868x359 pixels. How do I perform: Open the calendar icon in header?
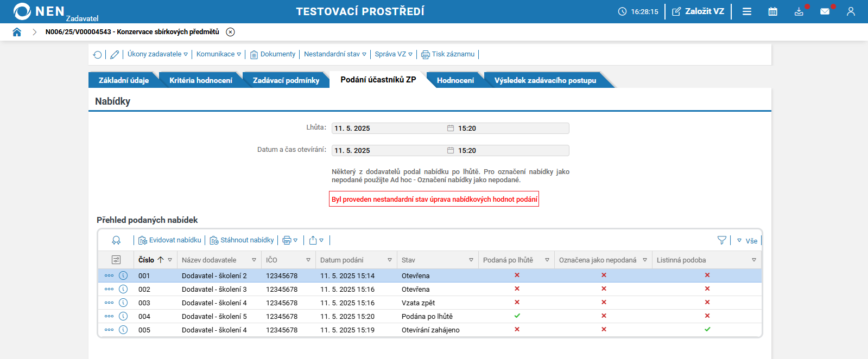coord(773,11)
